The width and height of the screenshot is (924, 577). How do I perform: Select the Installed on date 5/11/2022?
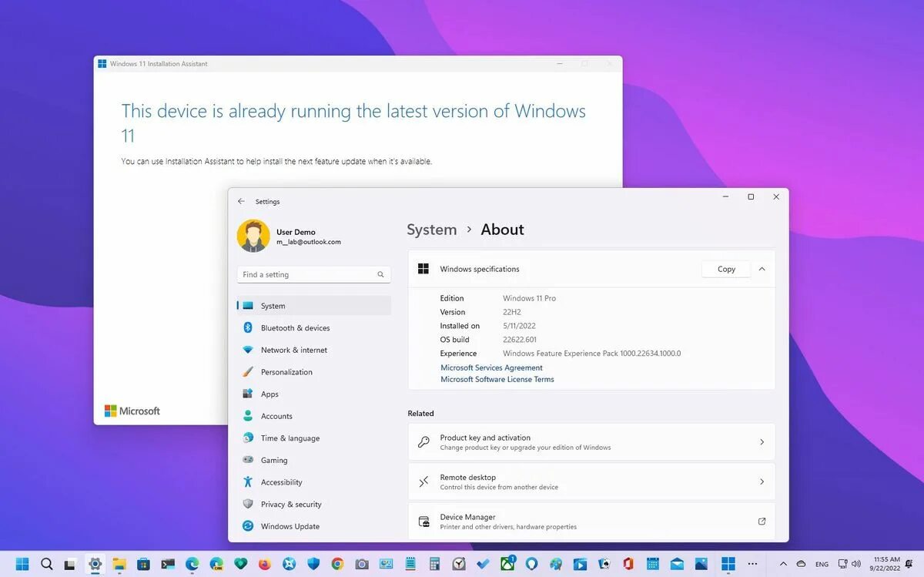click(521, 326)
